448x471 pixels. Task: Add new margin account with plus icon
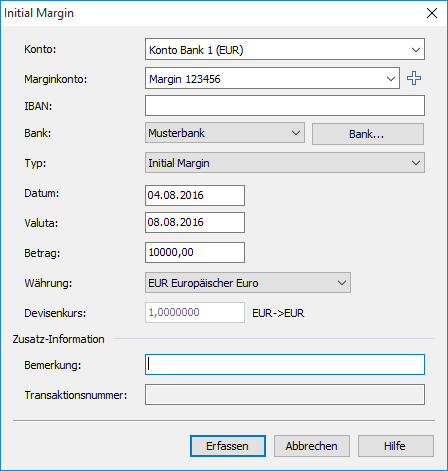point(414,78)
